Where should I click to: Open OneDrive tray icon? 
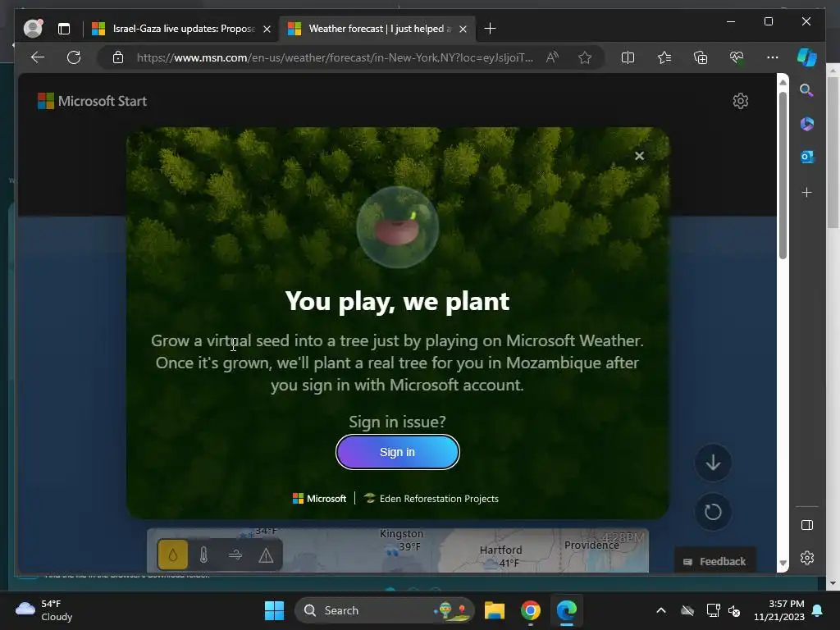point(687,610)
